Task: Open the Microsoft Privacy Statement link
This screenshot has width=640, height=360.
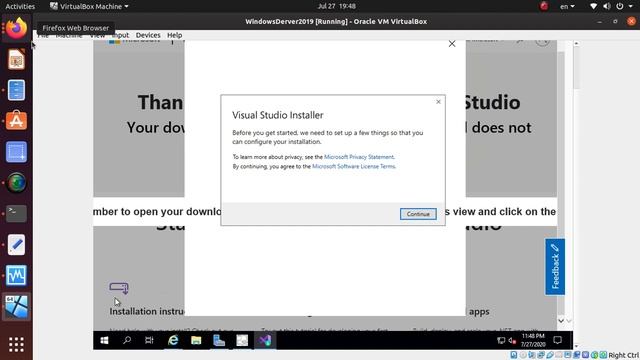Action: click(x=359, y=157)
